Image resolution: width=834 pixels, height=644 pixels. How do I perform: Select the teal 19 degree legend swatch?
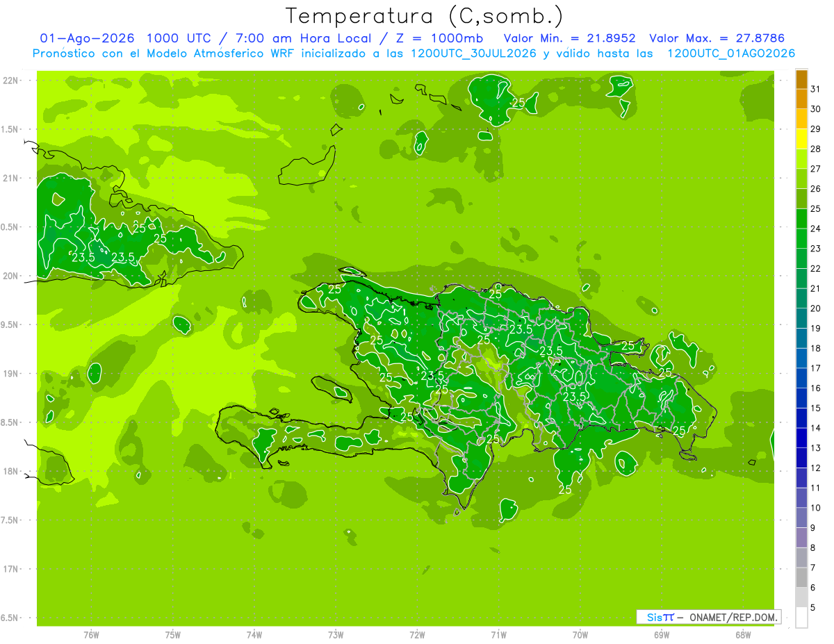coord(801,318)
